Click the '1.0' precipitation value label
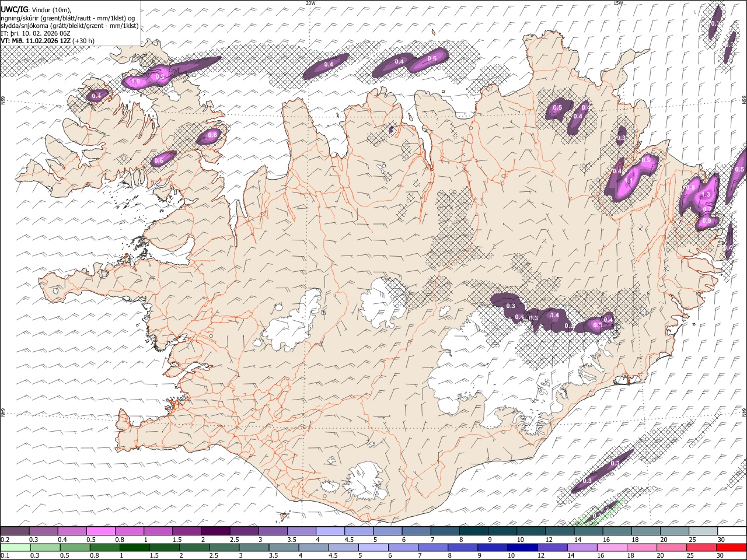This screenshot has height=560, width=747. (135, 82)
